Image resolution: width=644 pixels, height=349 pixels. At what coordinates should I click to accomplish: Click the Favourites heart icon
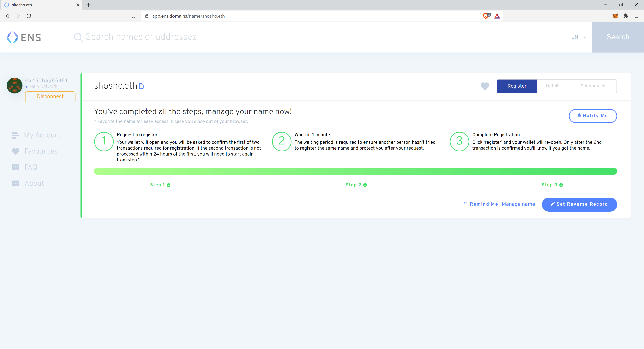click(15, 151)
